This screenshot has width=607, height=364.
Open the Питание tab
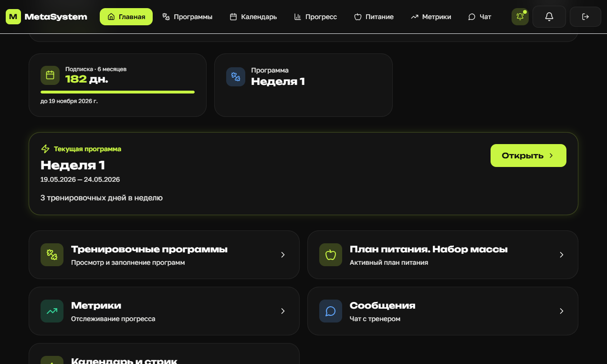pos(374,17)
